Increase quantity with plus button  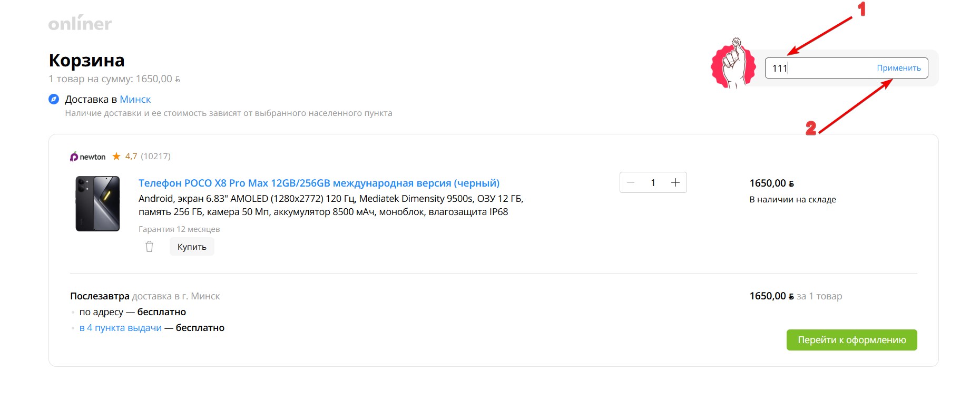[675, 182]
